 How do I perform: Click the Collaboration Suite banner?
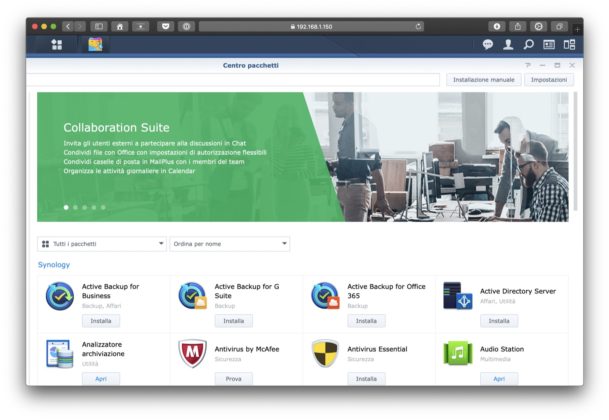point(303,157)
